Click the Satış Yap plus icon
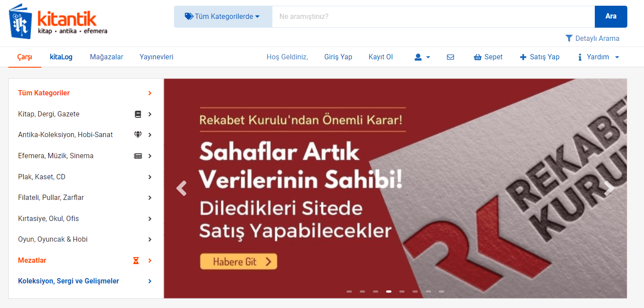Viewport: 644px width, 308px height. point(523,57)
